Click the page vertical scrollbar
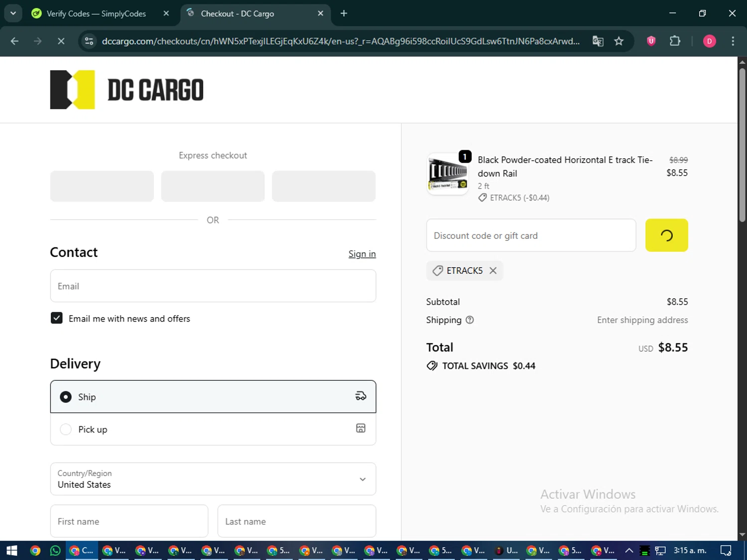 pos(742,144)
